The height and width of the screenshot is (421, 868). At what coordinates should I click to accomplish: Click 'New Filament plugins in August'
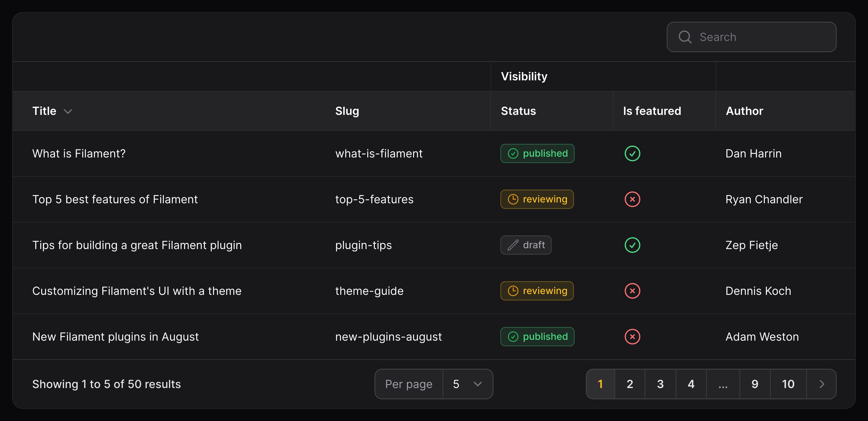pyautogui.click(x=115, y=337)
